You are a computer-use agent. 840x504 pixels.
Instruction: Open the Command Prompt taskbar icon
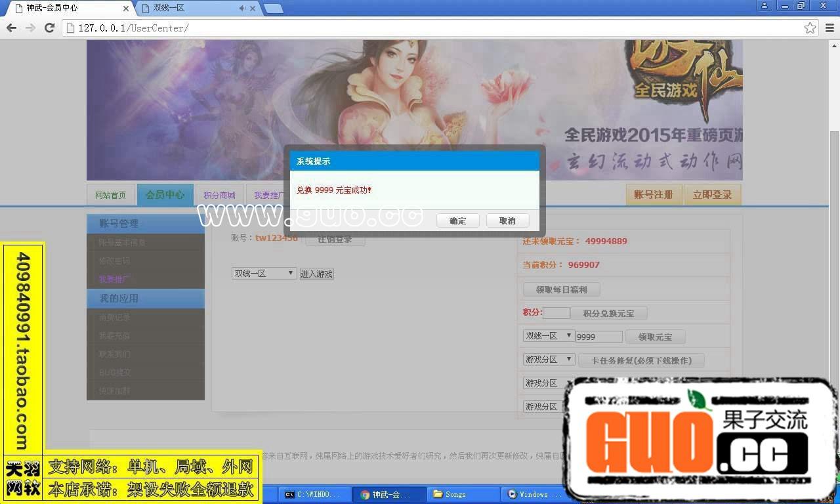(315, 494)
